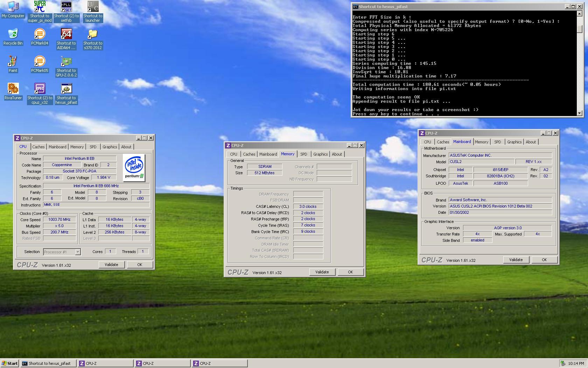Open the Memory tab in Mainboard window
588x368 pixels.
[481, 142]
